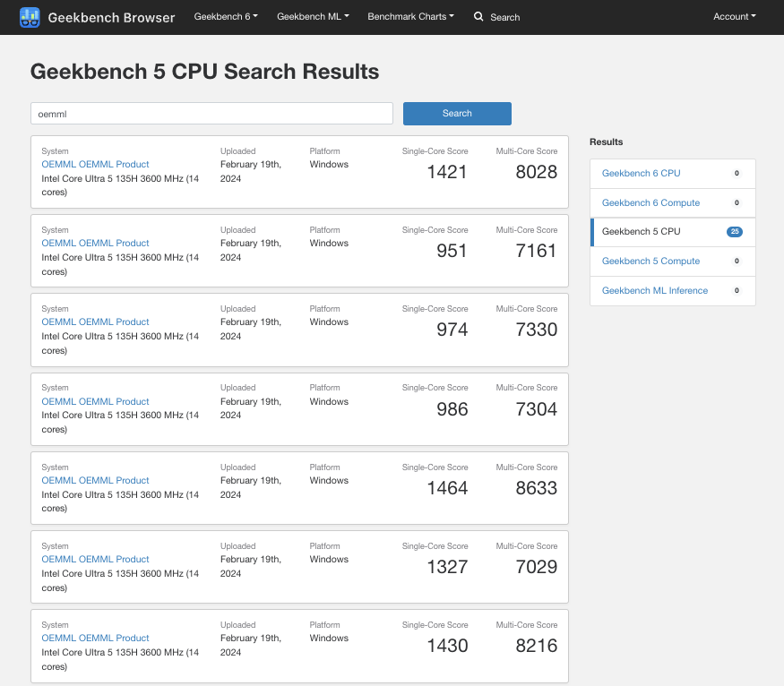Viewport: 784px width, 686px height.
Task: Click multi-core score 8633
Action: 536,488
